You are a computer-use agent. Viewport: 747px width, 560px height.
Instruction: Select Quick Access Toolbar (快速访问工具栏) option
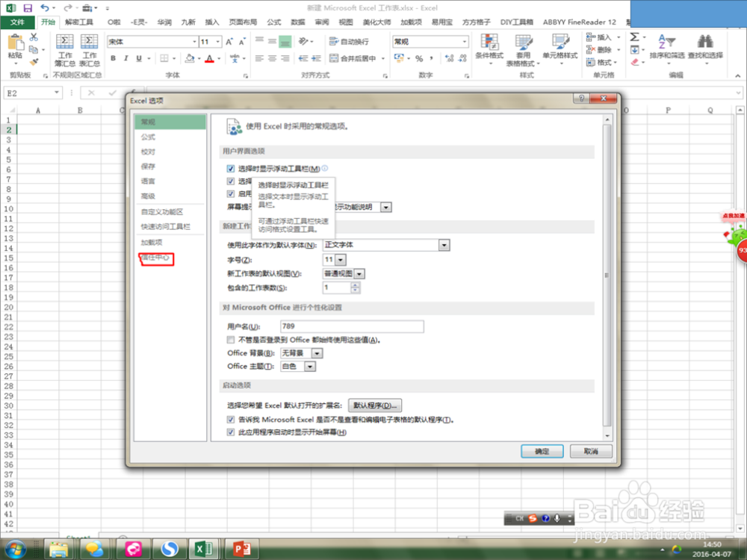click(x=165, y=227)
